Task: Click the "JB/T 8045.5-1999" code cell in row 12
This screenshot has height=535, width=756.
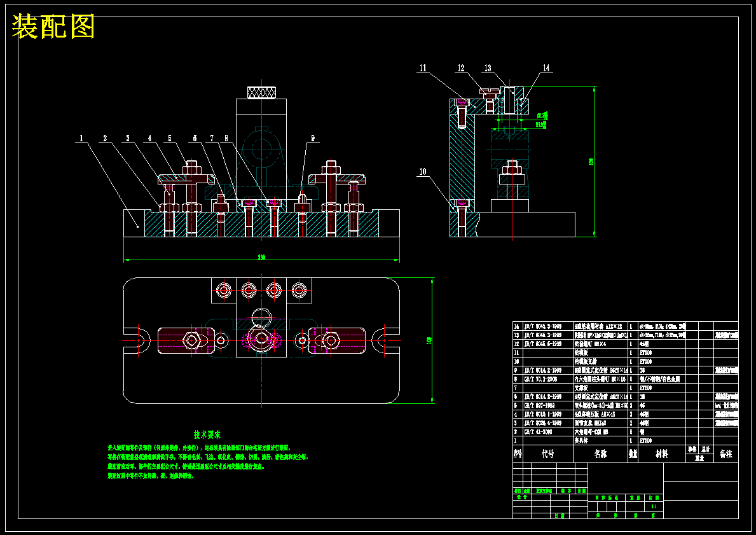Action: pos(548,344)
